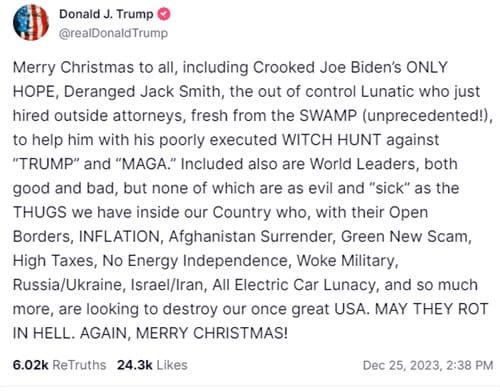Image resolution: width=500 pixels, height=391 pixels.
Task: Click the closing 'MERRY CHRISTMAS!' text
Action: [212, 333]
